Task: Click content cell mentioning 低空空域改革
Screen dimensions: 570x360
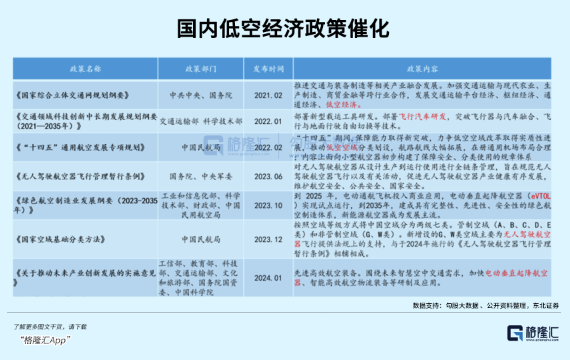Action: pyautogui.click(x=422, y=147)
